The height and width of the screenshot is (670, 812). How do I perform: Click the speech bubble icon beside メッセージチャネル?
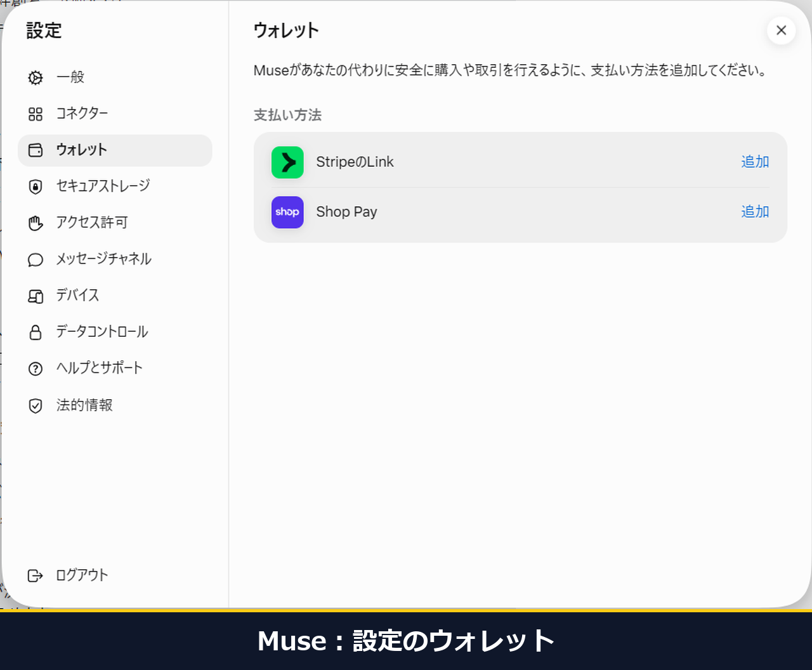point(36,259)
